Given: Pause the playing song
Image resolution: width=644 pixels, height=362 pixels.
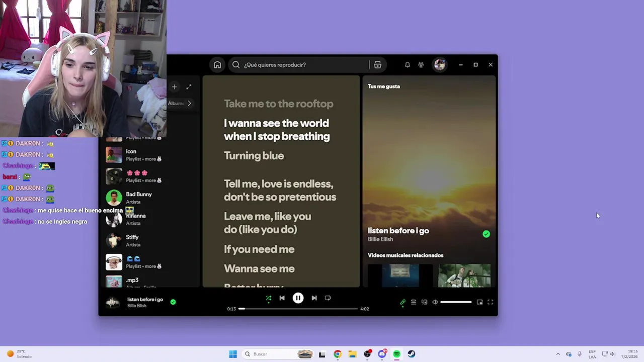Looking at the screenshot, I should coord(298,298).
